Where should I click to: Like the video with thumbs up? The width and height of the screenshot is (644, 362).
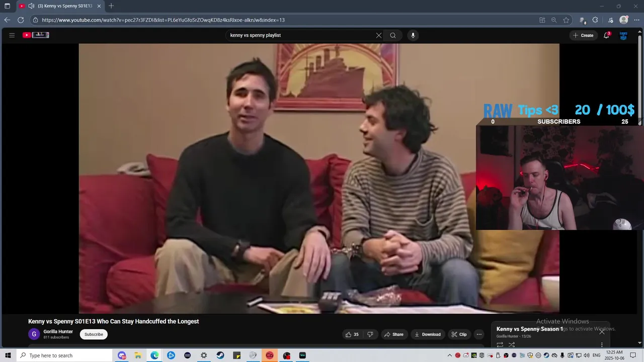(x=352, y=334)
